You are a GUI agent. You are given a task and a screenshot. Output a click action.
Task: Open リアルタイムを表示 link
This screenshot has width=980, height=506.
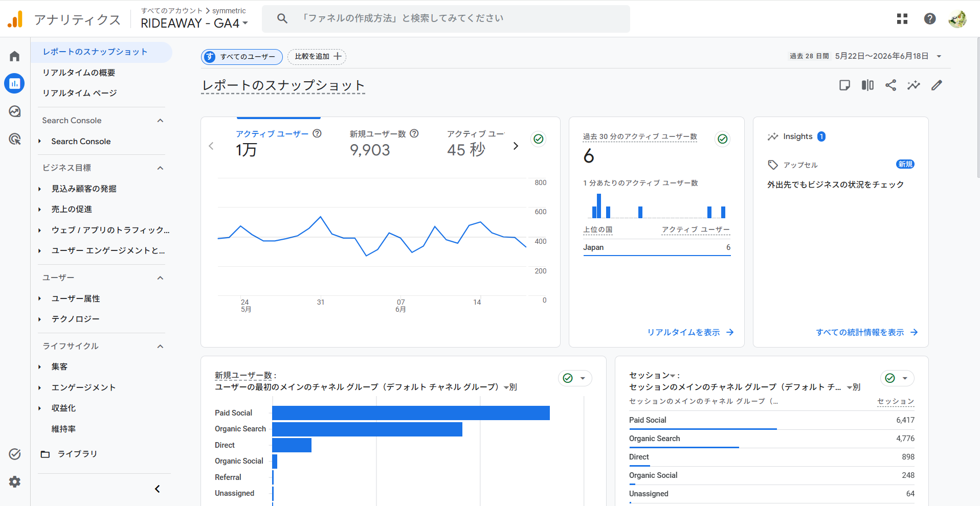[x=691, y=332]
